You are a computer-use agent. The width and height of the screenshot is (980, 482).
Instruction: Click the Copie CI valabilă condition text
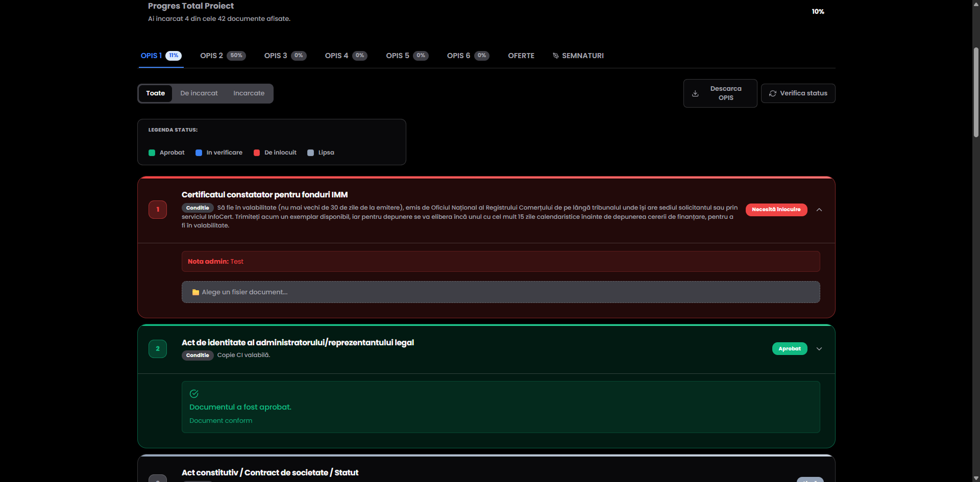click(x=243, y=355)
